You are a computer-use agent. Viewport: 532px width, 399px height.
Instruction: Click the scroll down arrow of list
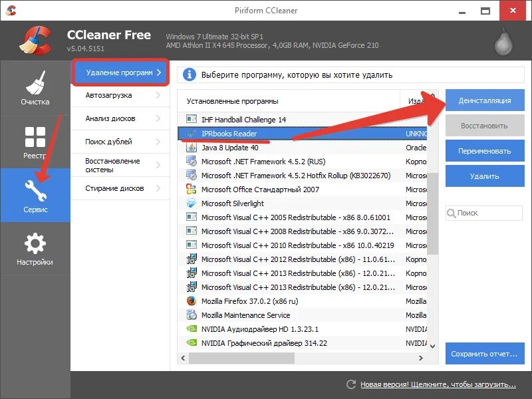click(433, 346)
